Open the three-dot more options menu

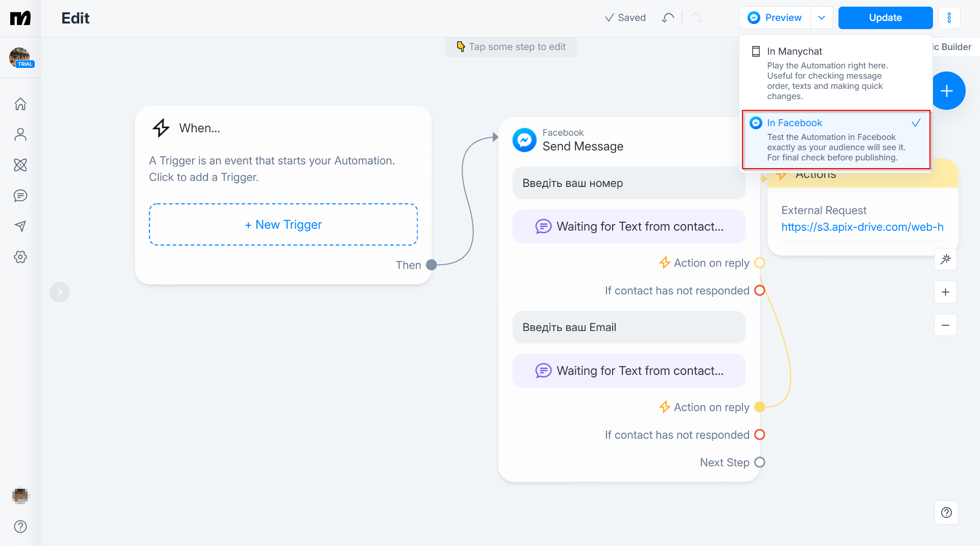(x=949, y=18)
